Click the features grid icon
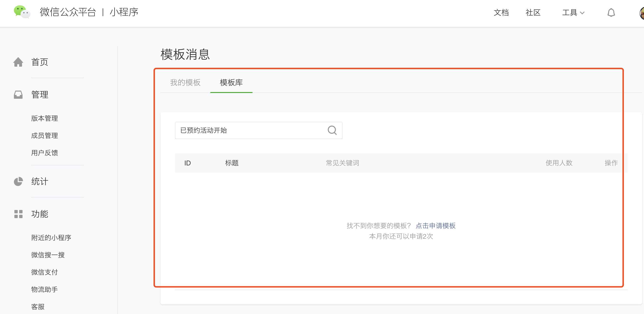 pos(18,214)
